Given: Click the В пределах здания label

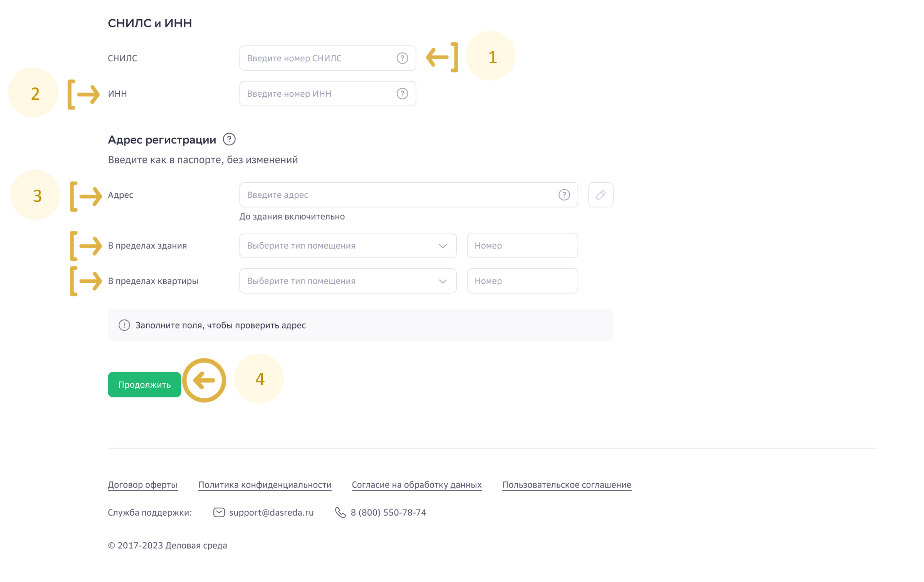Looking at the screenshot, I should tap(147, 246).
